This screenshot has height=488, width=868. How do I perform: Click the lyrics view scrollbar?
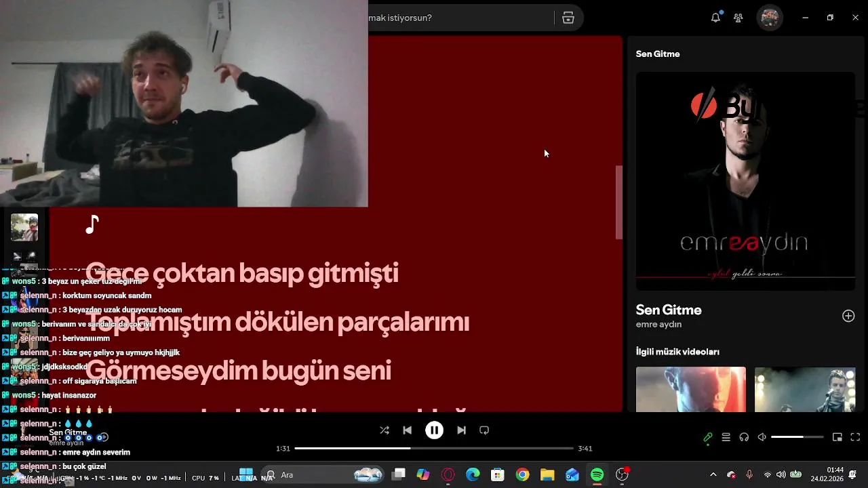point(618,202)
